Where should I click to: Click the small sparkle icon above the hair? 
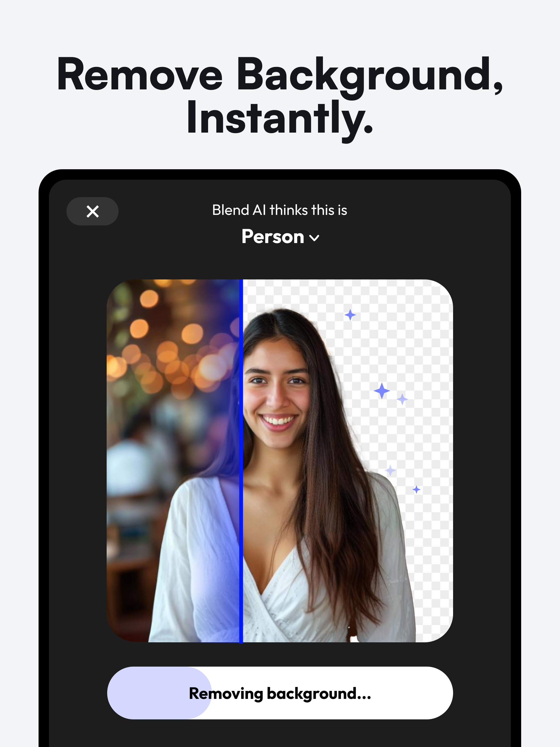[x=350, y=315]
